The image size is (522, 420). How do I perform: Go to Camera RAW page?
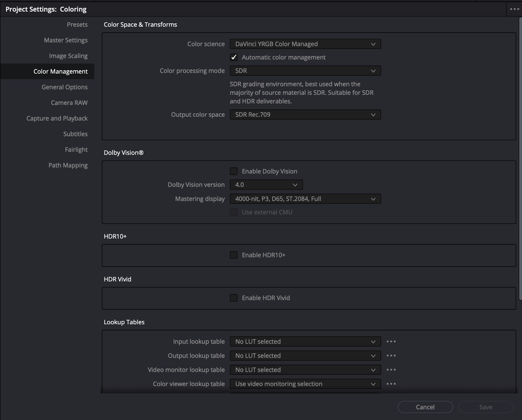point(69,103)
